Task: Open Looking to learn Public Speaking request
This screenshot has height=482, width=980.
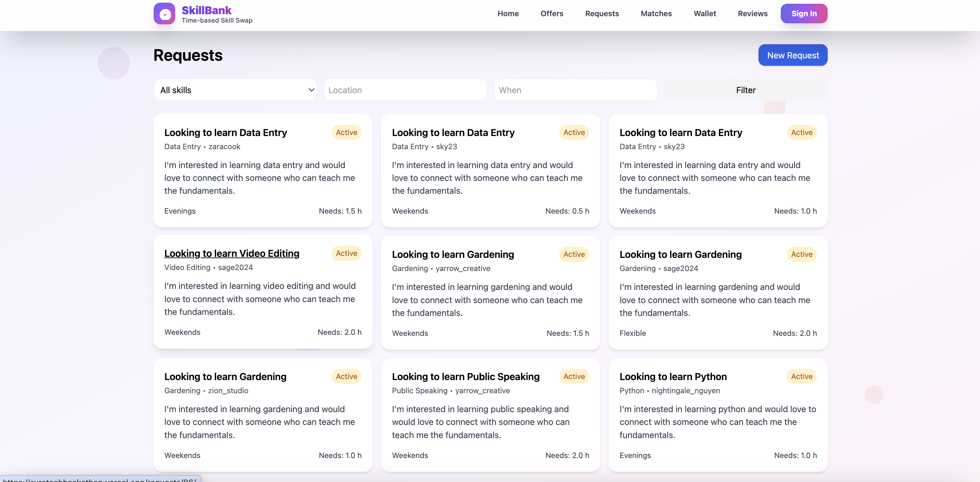Action: (x=465, y=377)
